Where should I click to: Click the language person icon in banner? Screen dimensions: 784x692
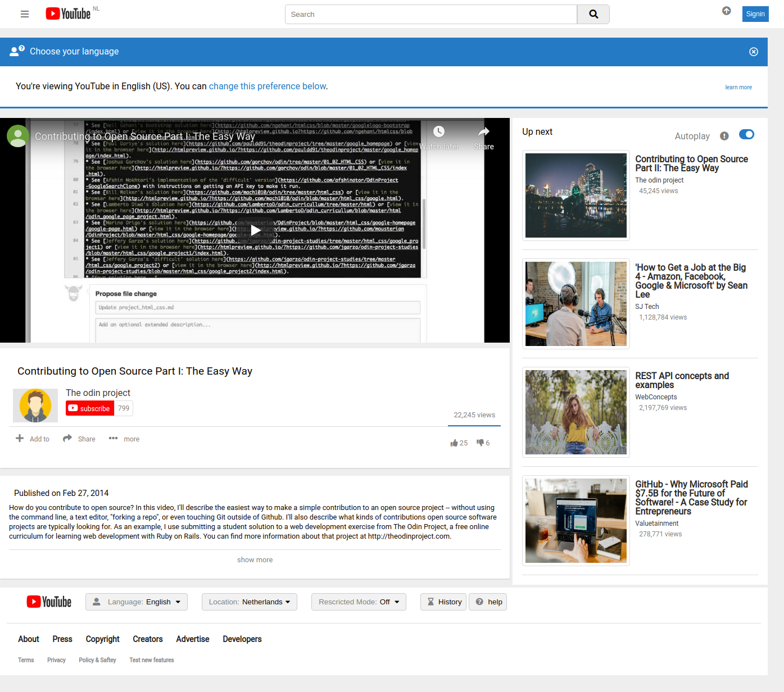click(17, 51)
